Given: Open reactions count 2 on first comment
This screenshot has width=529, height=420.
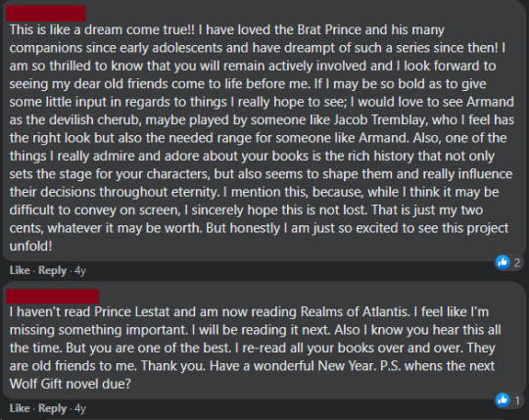Looking at the screenshot, I should click(517, 262).
